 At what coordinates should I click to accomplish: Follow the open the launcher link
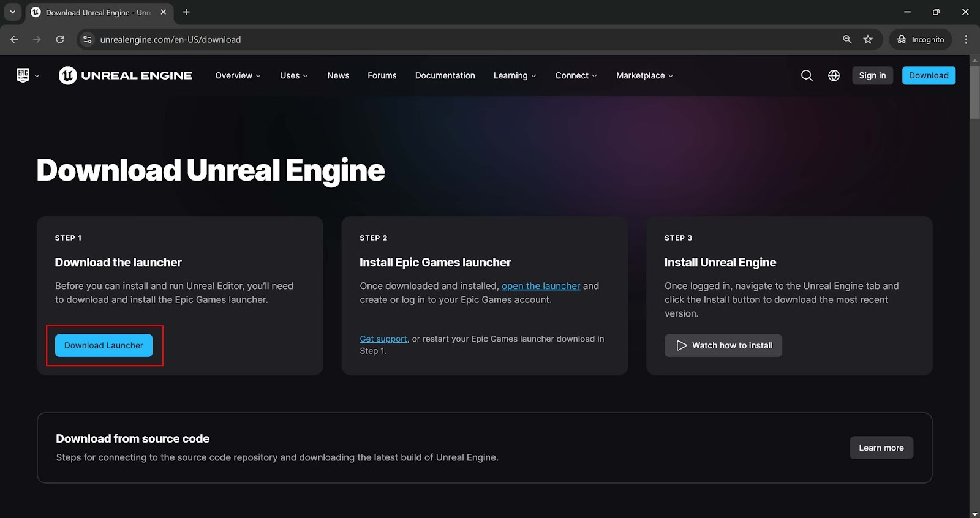(x=541, y=286)
